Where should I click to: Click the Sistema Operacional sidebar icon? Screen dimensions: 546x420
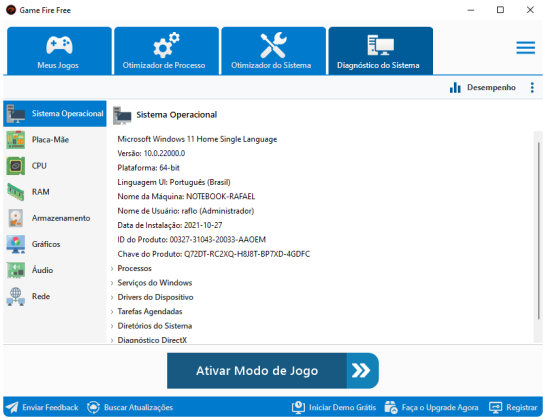16,114
